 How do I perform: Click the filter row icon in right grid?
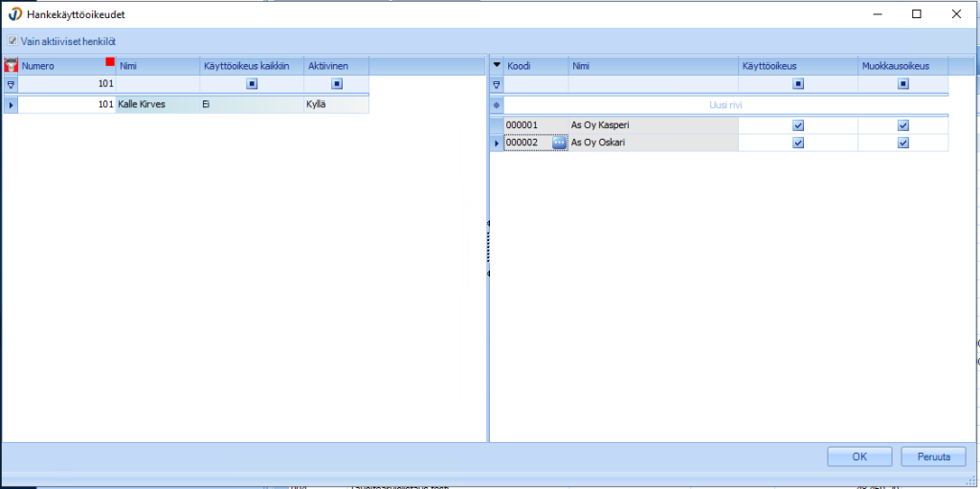pos(497,84)
